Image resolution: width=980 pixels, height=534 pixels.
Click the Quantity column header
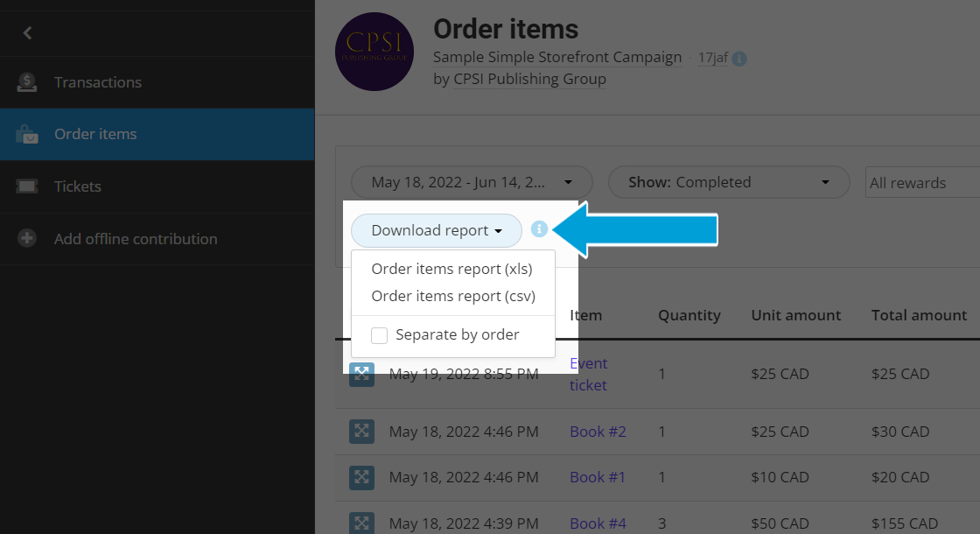click(689, 315)
